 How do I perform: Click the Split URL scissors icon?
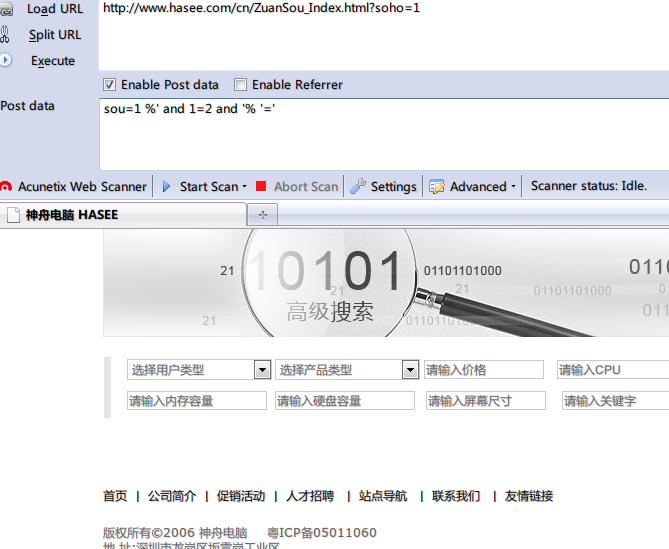click(5, 35)
